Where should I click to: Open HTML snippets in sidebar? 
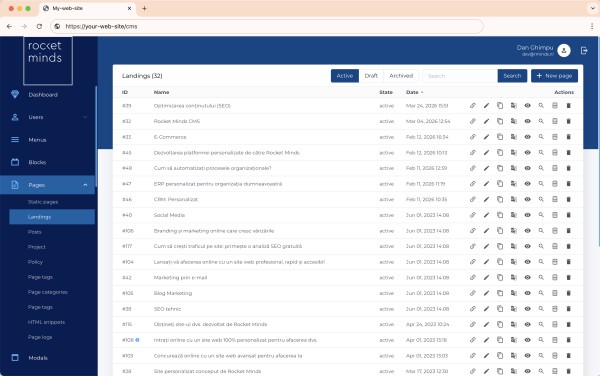[x=46, y=322]
